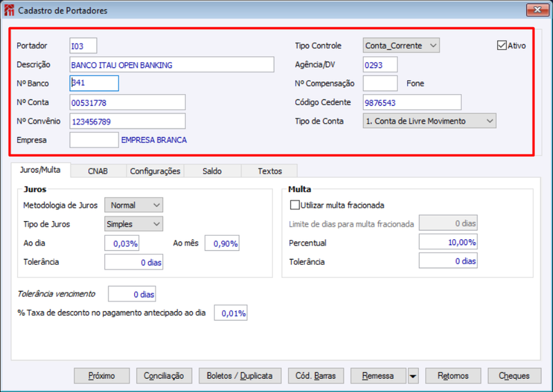Click the Juros Ao dia field 0,03%
Screen dimensions: 553x392
[x=122, y=243]
